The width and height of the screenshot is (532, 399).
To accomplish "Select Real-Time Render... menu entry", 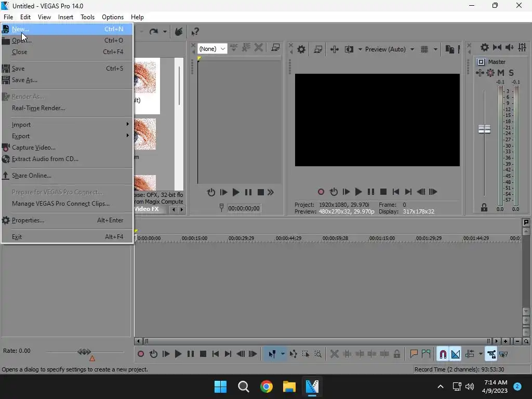I will [x=67, y=108].
